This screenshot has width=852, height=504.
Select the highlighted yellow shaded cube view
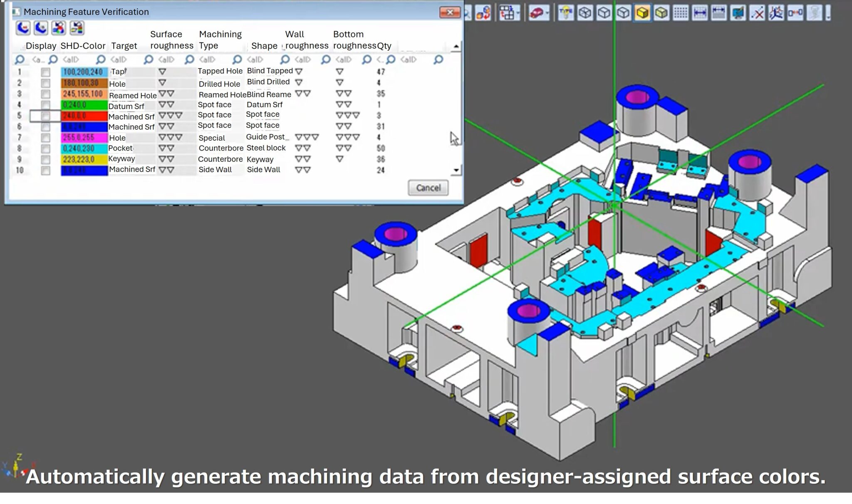click(x=642, y=13)
